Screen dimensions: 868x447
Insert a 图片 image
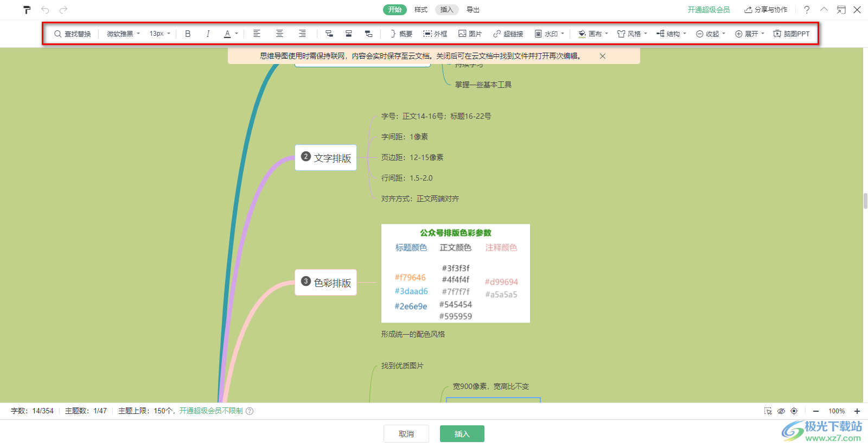[470, 34]
